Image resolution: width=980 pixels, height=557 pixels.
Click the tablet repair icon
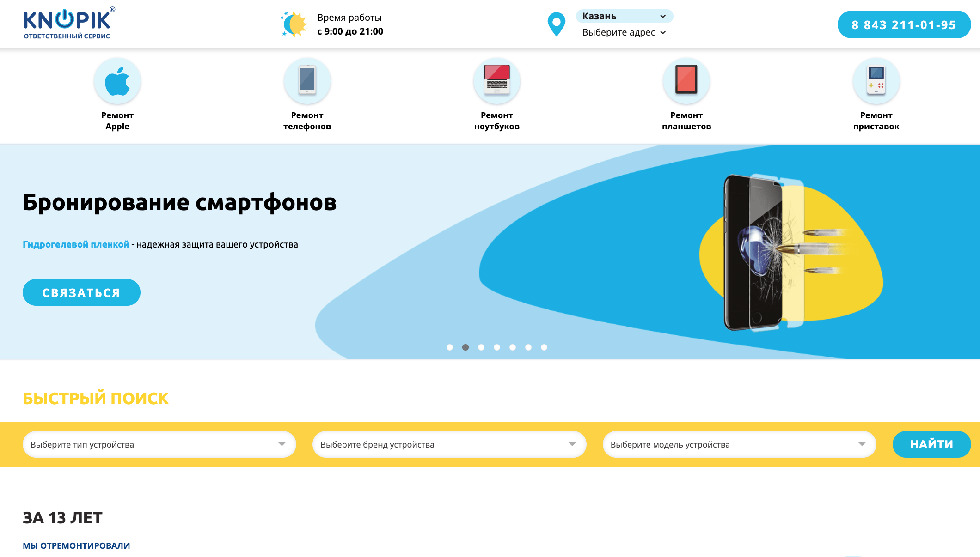point(686,81)
